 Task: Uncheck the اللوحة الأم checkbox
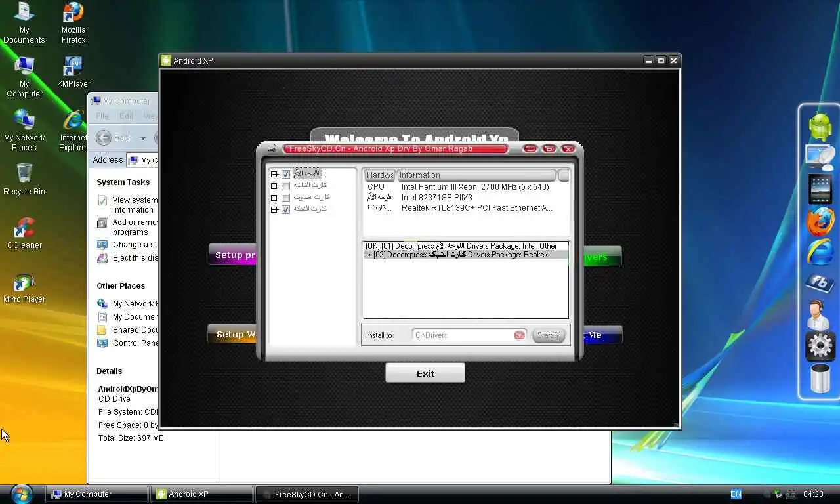tap(285, 175)
